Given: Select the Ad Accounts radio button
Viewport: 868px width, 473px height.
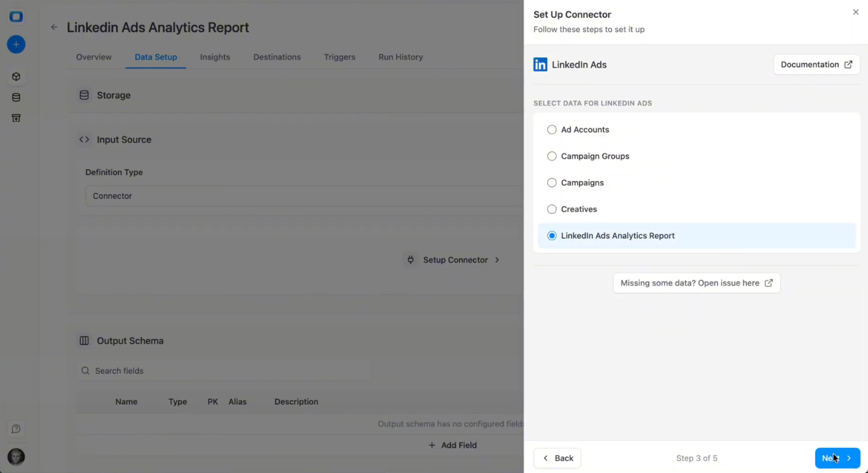Looking at the screenshot, I should [551, 130].
